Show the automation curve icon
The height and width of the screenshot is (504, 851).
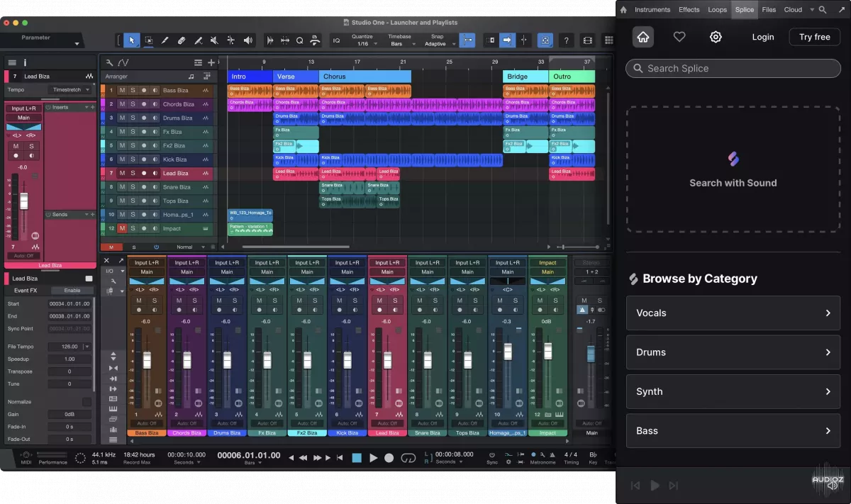[123, 62]
